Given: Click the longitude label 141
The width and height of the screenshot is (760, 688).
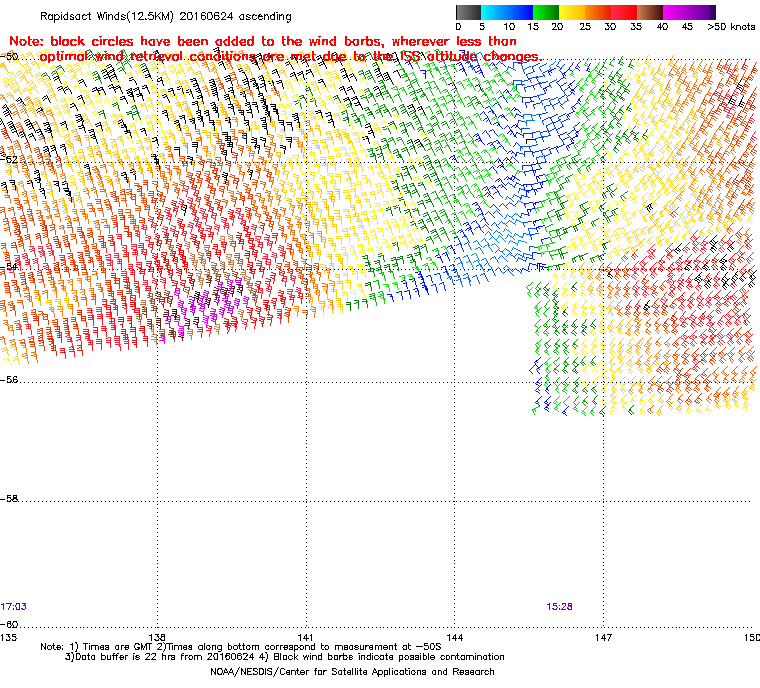Looking at the screenshot, I should 305,637.
